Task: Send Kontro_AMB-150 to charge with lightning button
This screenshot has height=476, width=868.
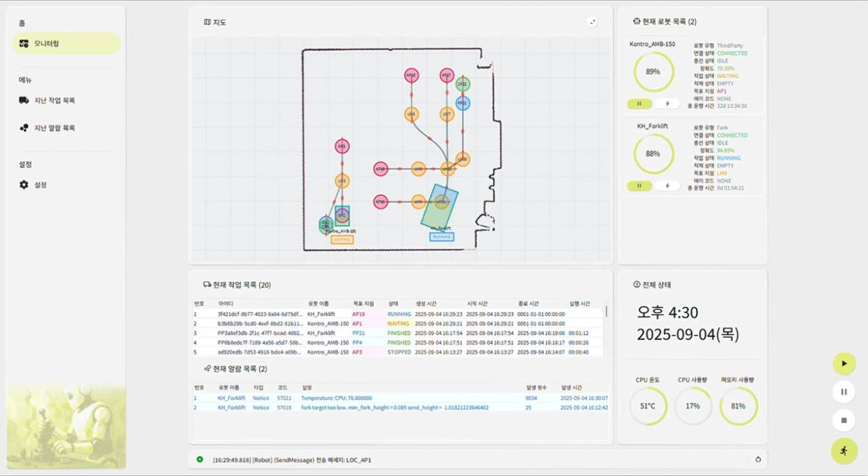Action: 667,104
